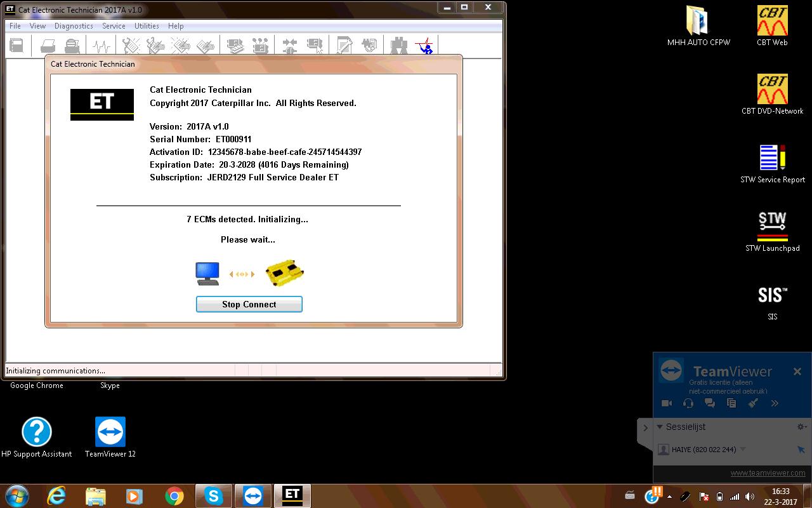Viewport: 812px width, 508px height.
Task: Click the ECM summary toolbar icon
Action: pyautogui.click(x=235, y=46)
